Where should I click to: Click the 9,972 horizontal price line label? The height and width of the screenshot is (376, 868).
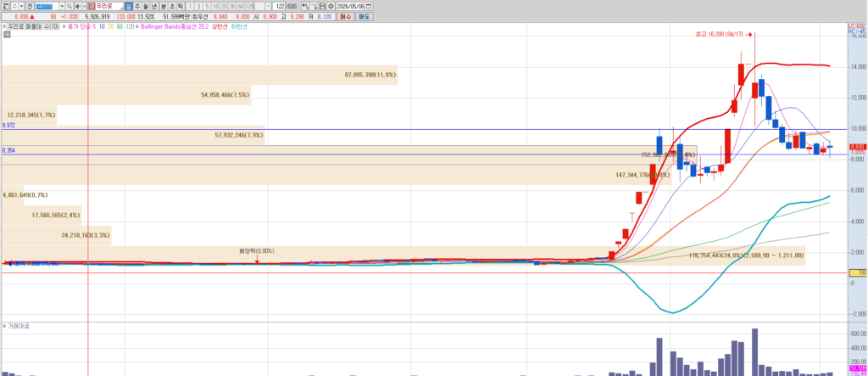[x=8, y=126]
